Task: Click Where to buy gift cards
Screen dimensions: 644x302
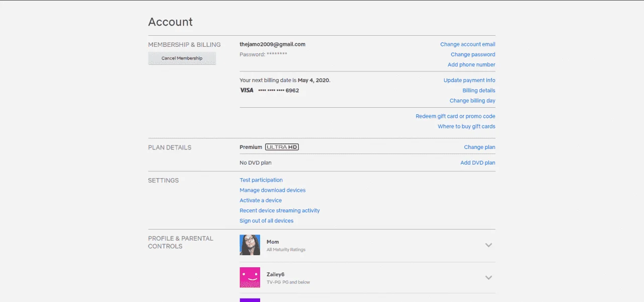Action: pos(466,126)
